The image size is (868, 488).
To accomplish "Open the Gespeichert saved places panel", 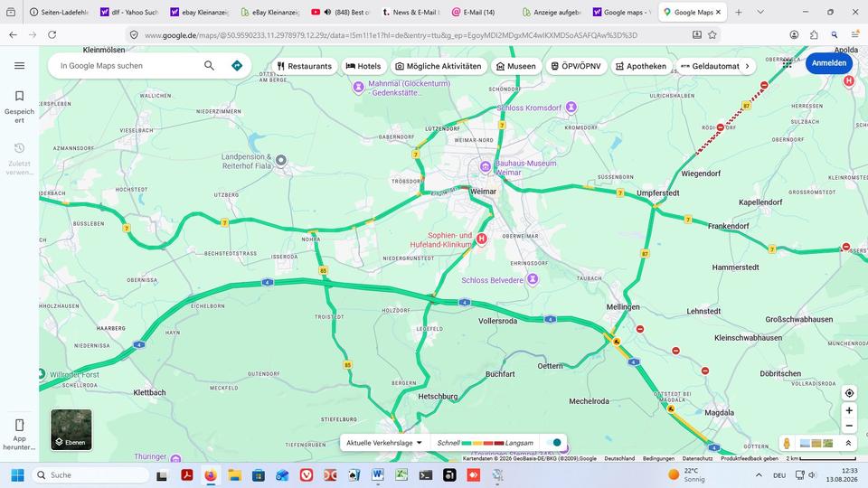I will pos(19,107).
